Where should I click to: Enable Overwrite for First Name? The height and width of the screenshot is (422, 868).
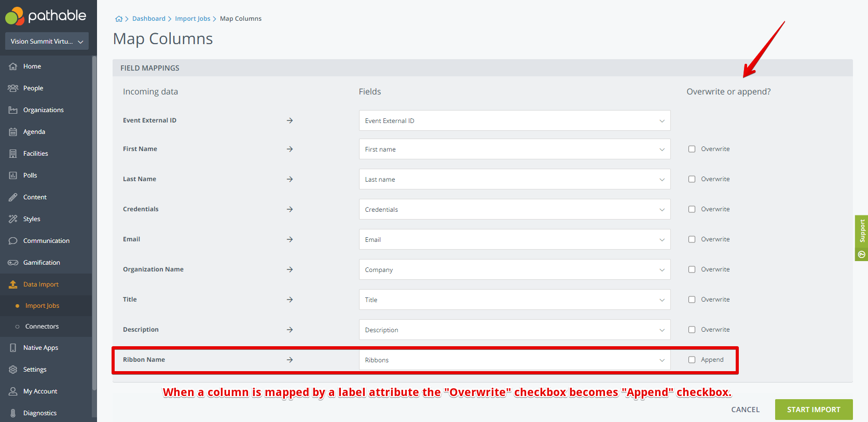692,149
